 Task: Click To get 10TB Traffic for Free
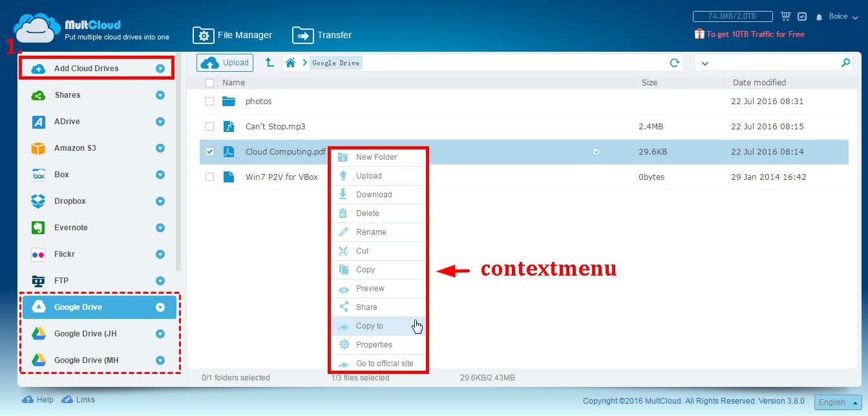point(756,34)
